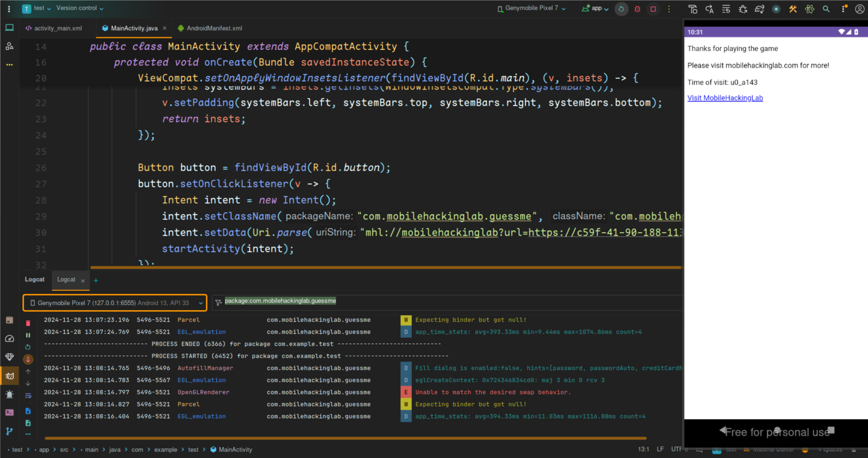Open the Build Variants sidebar icon
The height and width of the screenshot is (458, 868).
[x=9, y=320]
